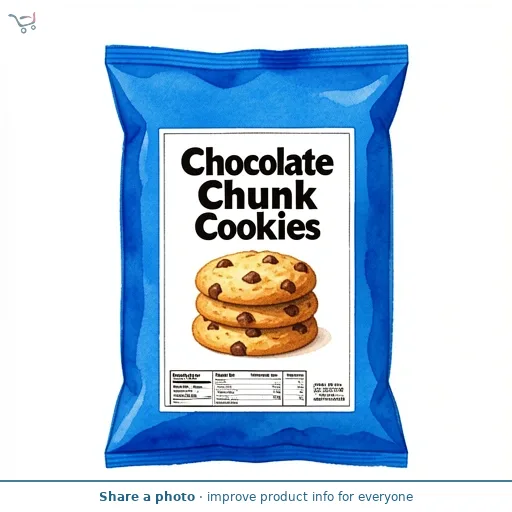Open the Share a photo link
Screen dimensions: 512x512
[147, 497]
